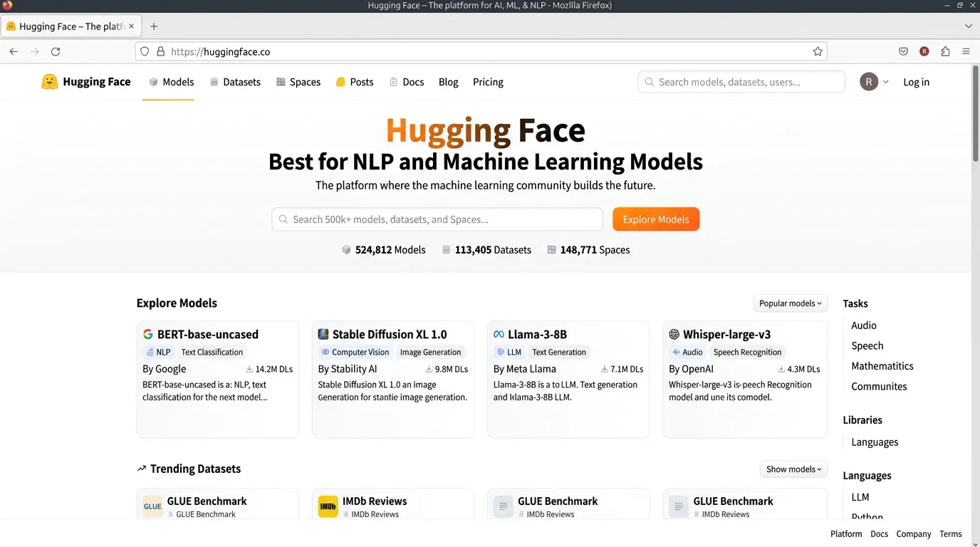980x547 pixels.
Task: Click the LLM tag on Llama card
Action: tap(509, 352)
